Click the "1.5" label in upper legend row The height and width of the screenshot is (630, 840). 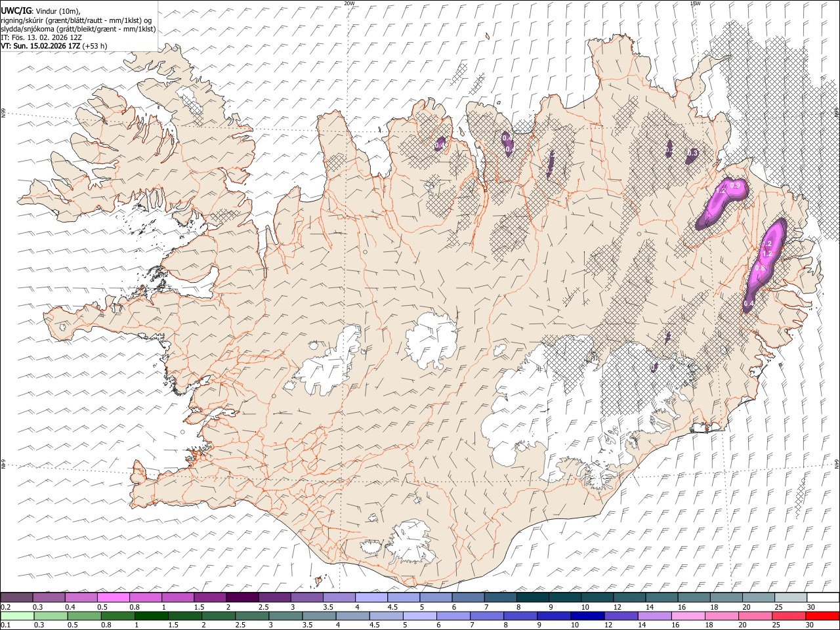click(x=199, y=607)
